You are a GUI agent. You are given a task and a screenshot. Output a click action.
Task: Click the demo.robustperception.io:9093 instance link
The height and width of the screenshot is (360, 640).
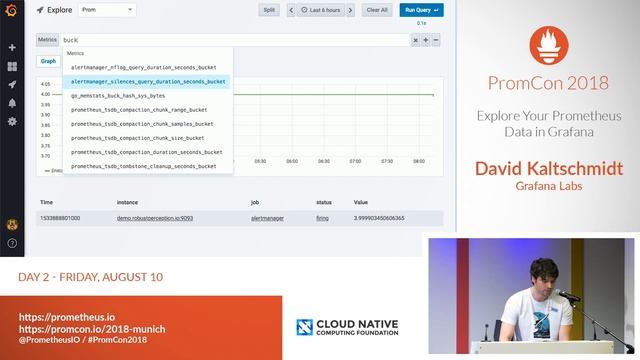click(155, 218)
